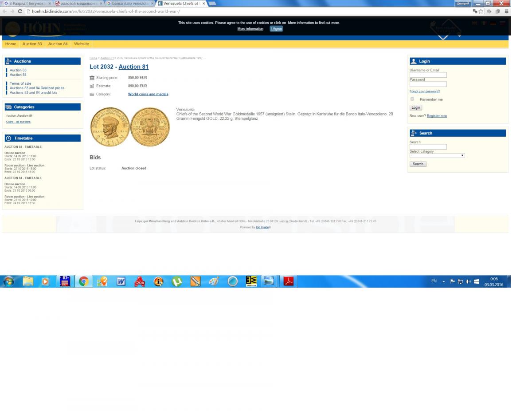Image resolution: width=532 pixels, height=411 pixels.
Task: Close the Venezuela Chiefs tab
Action: tap(203, 3)
